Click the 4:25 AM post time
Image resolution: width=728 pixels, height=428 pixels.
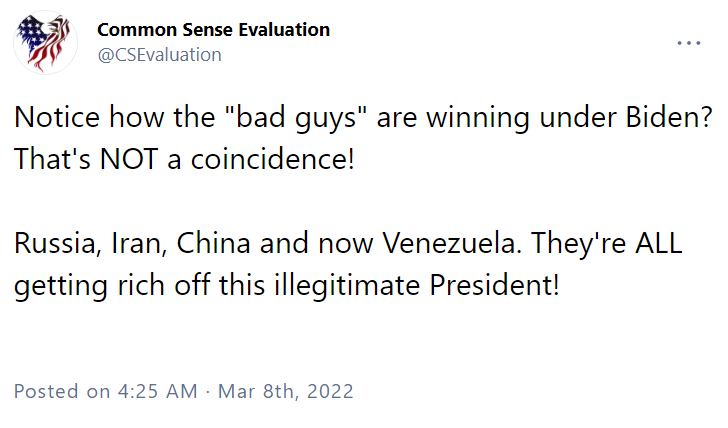coord(158,391)
